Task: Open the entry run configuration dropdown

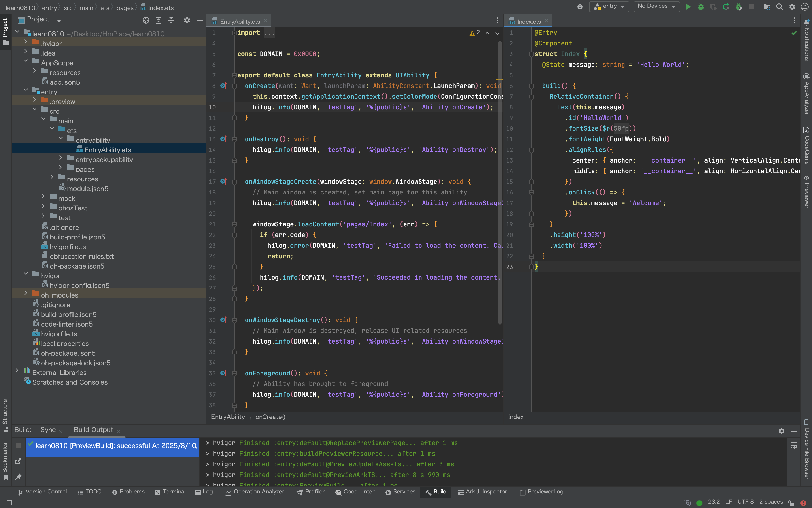Action: 609,6
